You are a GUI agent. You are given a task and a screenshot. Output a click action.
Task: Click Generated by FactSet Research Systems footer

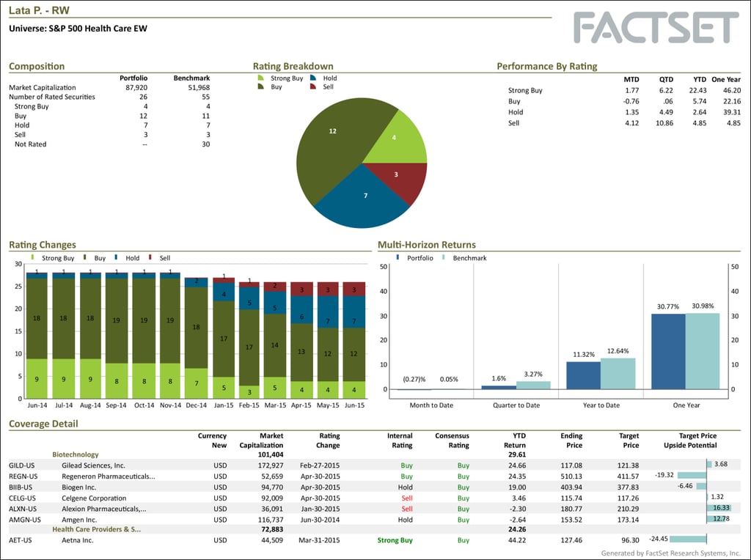670,553
